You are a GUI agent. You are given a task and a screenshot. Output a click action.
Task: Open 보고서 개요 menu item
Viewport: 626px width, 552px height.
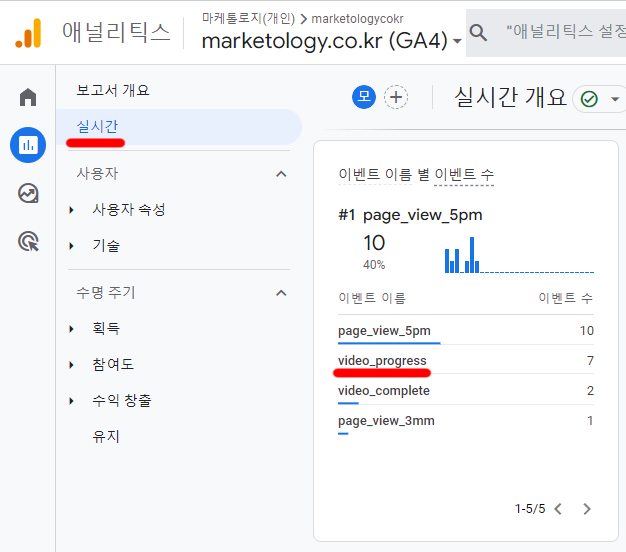point(113,90)
